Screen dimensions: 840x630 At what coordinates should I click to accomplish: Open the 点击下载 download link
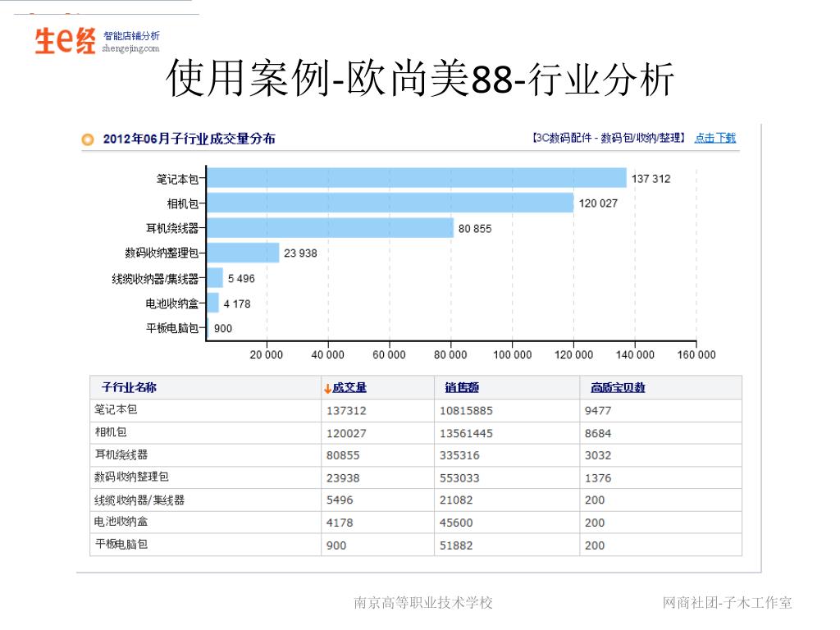714,138
